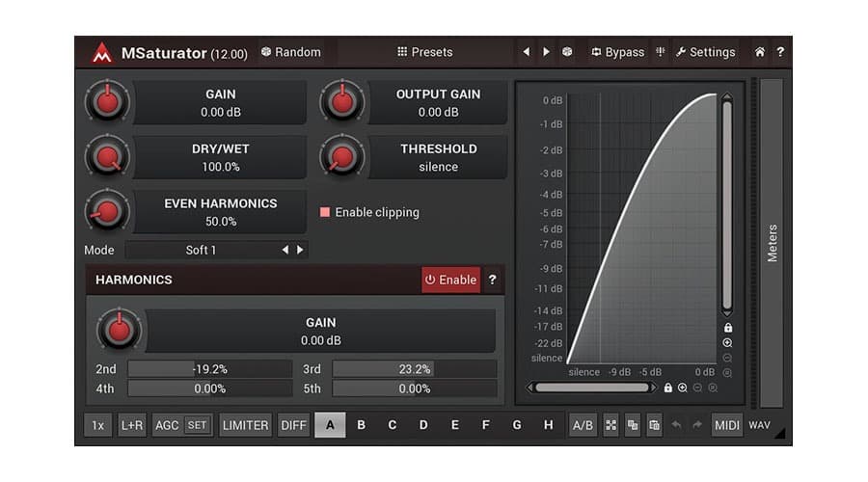Click the 5th harmonic slider at 0.00%
The image size is (868, 482).
(x=415, y=388)
